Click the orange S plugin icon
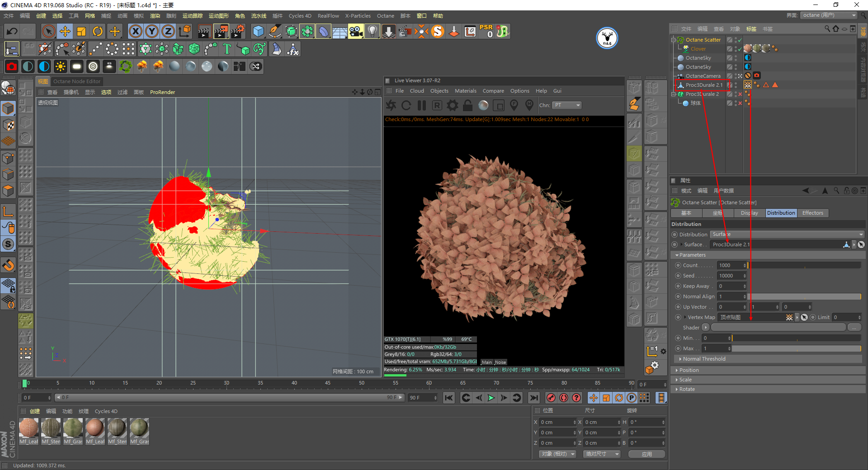The width and height of the screenshot is (868, 470). point(438,31)
